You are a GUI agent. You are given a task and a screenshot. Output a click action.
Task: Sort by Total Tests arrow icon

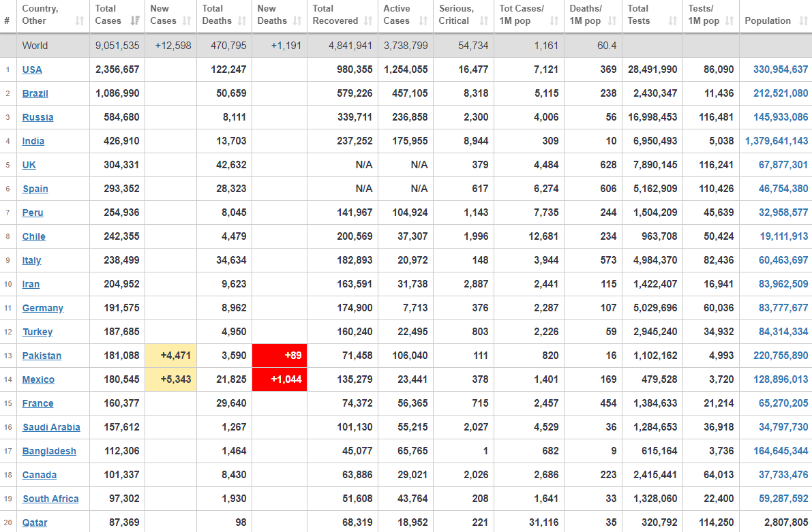click(672, 21)
